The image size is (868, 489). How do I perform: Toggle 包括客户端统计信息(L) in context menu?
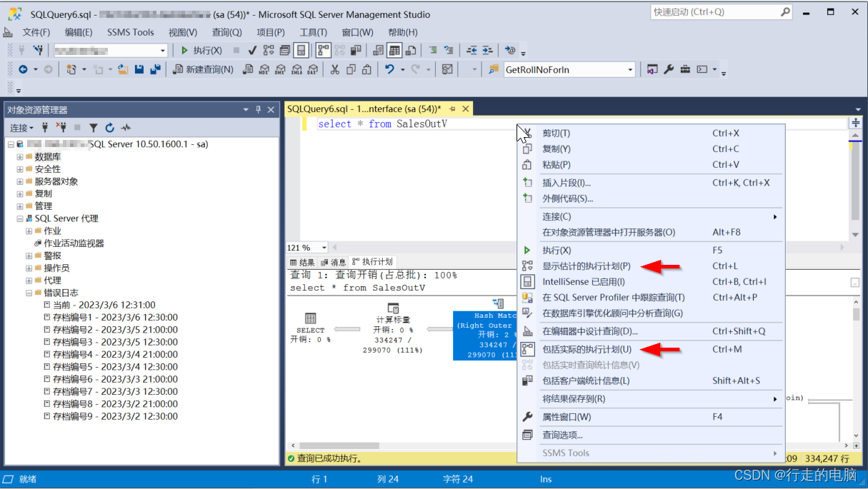(x=650, y=381)
